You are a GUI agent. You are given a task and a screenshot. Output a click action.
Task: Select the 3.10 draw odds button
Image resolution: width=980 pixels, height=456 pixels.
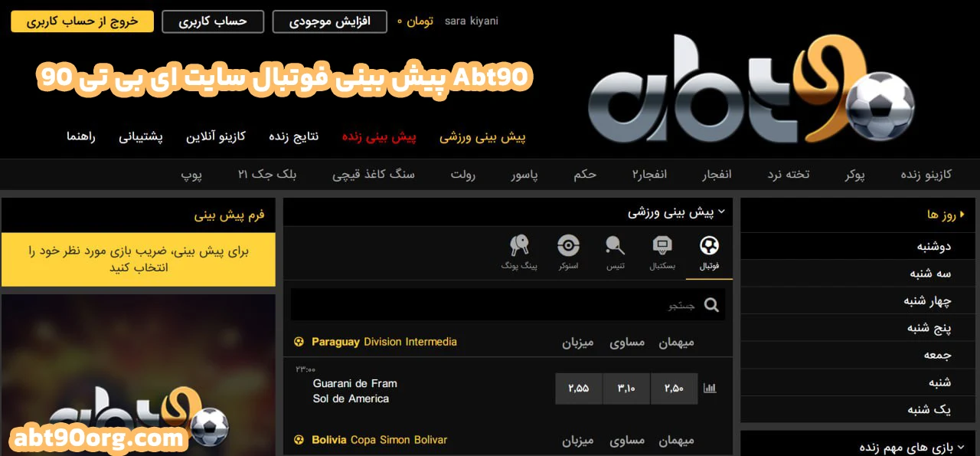(x=626, y=389)
